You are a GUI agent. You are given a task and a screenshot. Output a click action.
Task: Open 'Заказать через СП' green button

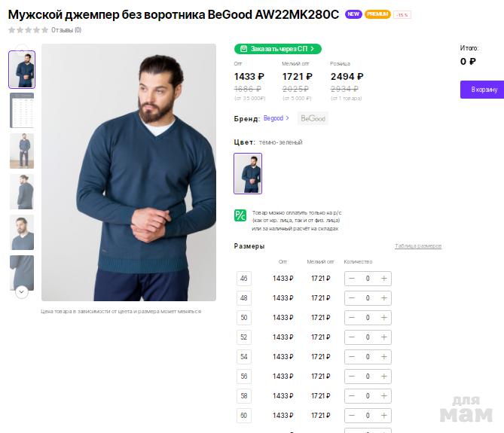(278, 49)
